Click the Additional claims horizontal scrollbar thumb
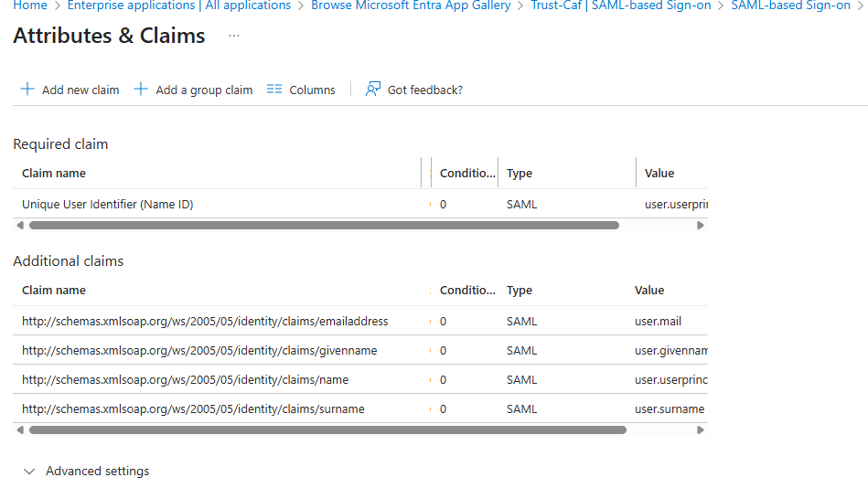868x488 pixels. tap(327, 430)
